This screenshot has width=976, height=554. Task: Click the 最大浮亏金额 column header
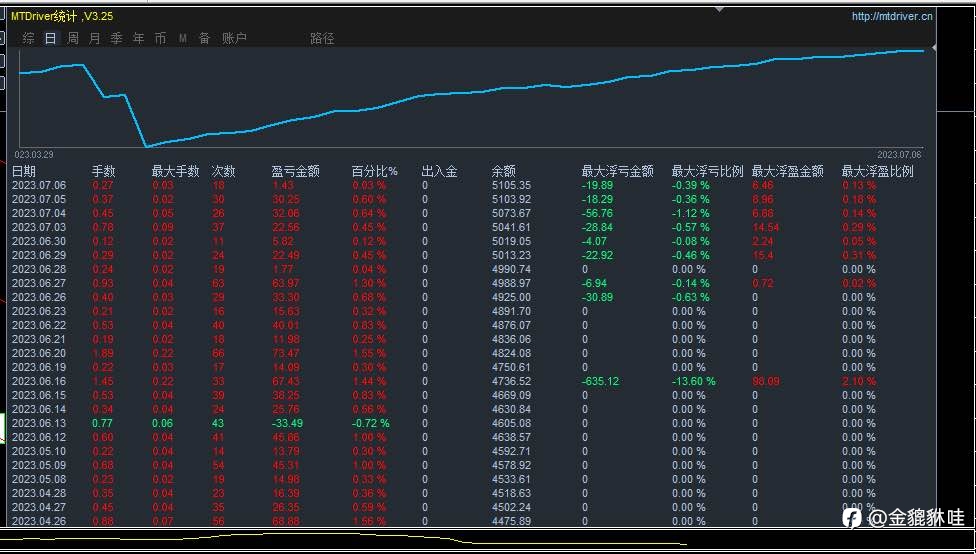coord(617,171)
